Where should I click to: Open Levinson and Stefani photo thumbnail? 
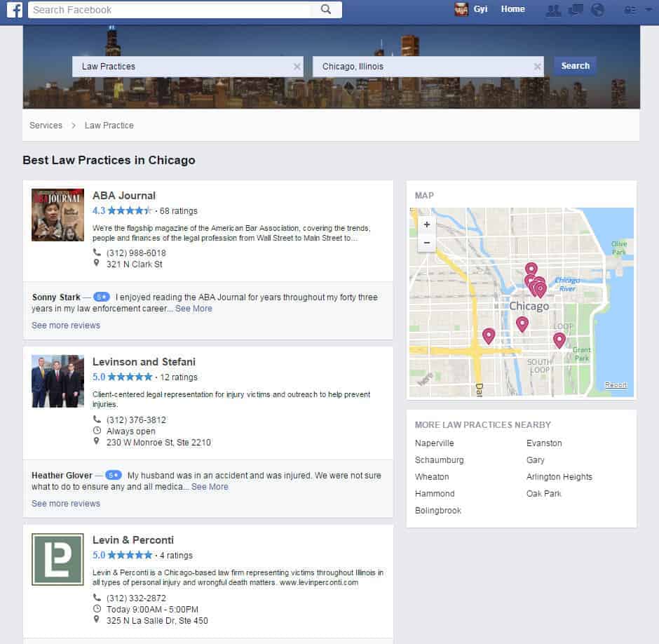57,381
